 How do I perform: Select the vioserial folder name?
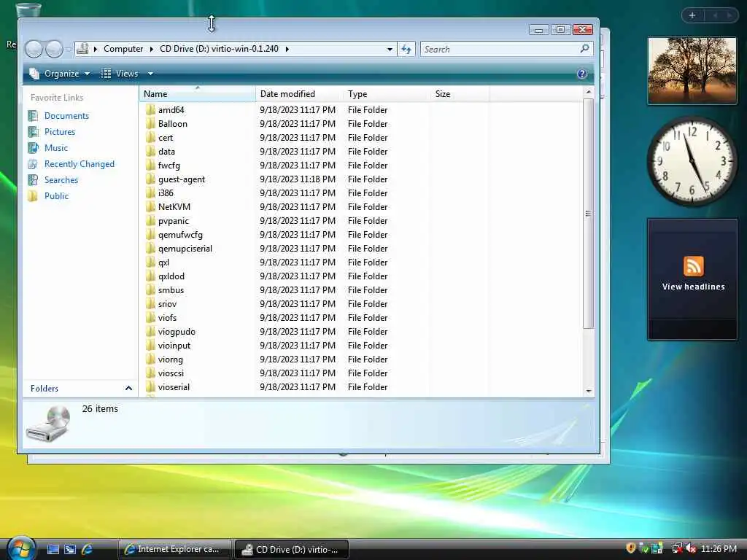(174, 387)
